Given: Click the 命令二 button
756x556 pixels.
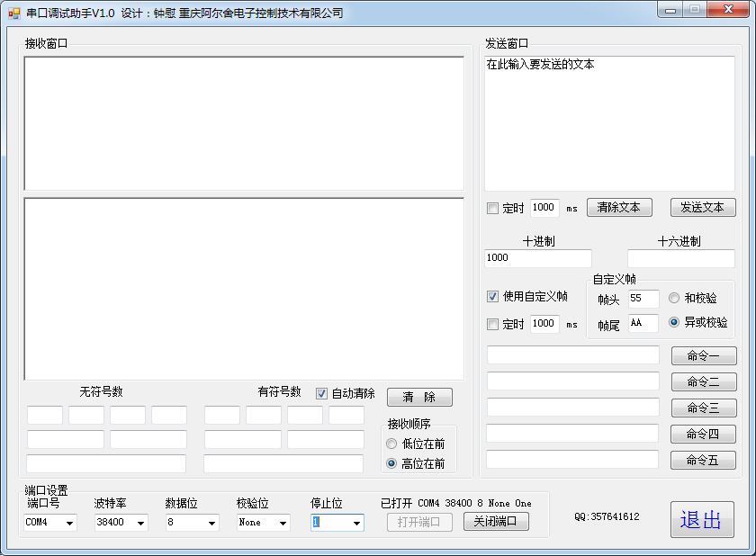Looking at the screenshot, I should 704,382.
